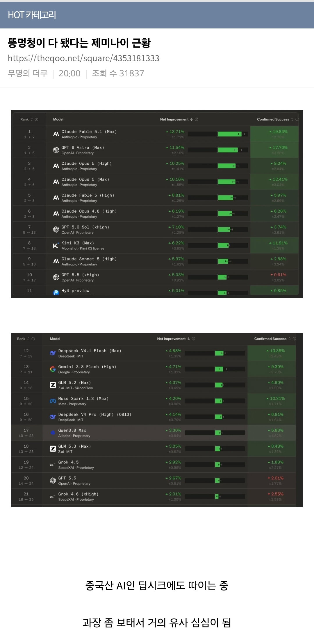Screen dimensions: 314x644
Task: Click the Meta logo beside Muse Spark 1.3
Action: click(x=53, y=401)
